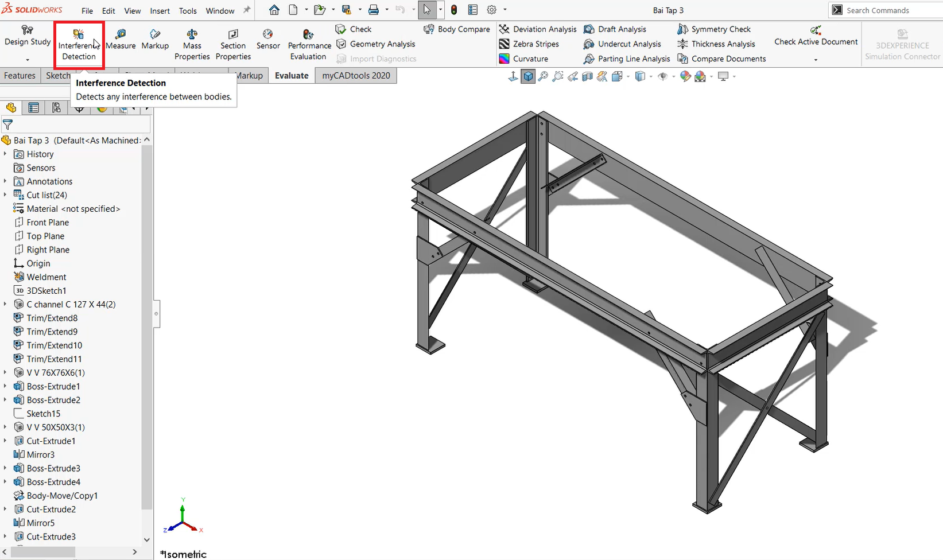Open the Interference Detection tool

79,44
